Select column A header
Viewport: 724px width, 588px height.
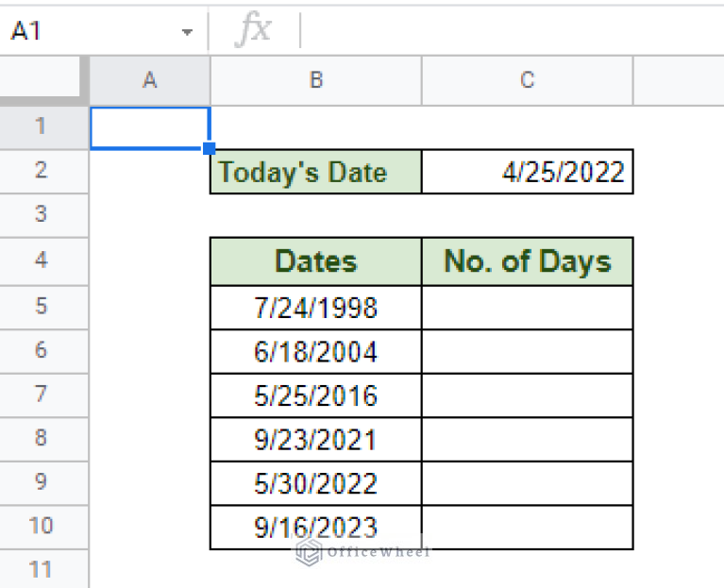tap(149, 81)
